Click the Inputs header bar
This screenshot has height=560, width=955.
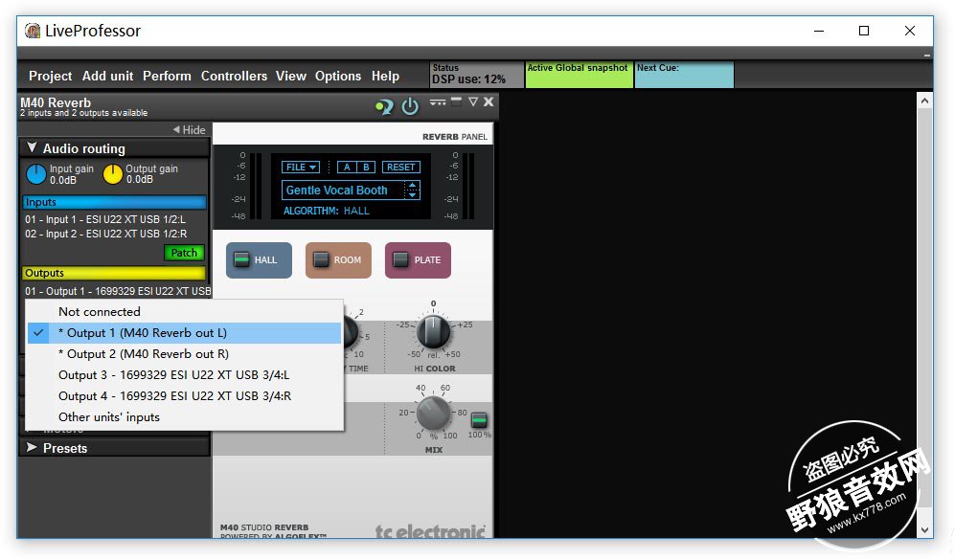tap(115, 202)
